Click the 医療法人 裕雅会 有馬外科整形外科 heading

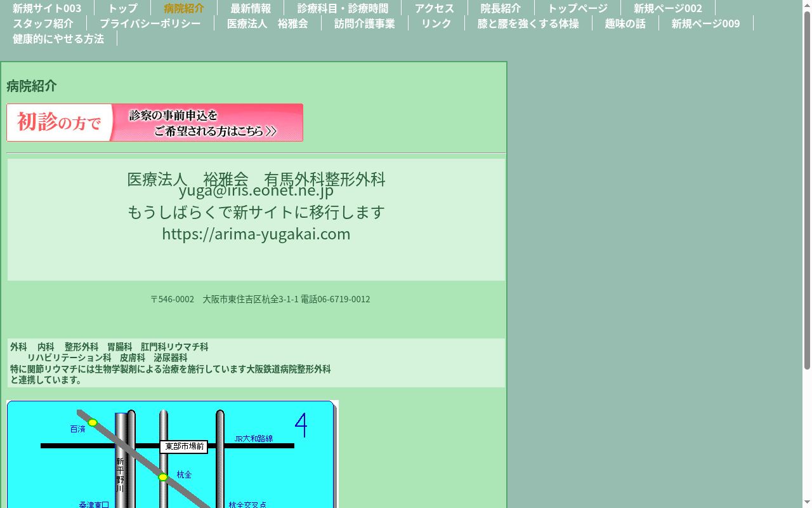(x=256, y=178)
